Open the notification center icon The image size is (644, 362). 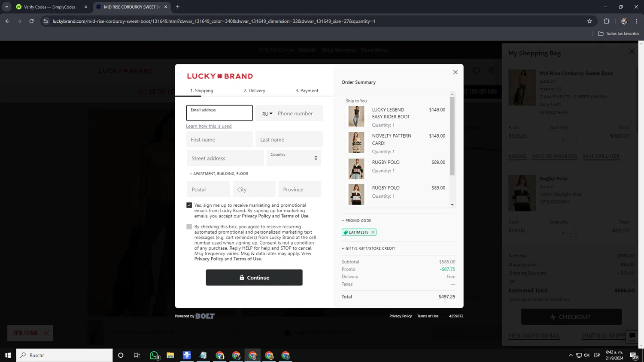point(634,355)
